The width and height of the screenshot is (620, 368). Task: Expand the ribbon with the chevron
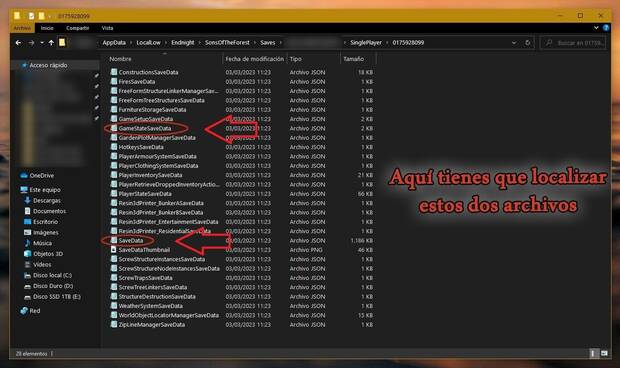[596, 28]
